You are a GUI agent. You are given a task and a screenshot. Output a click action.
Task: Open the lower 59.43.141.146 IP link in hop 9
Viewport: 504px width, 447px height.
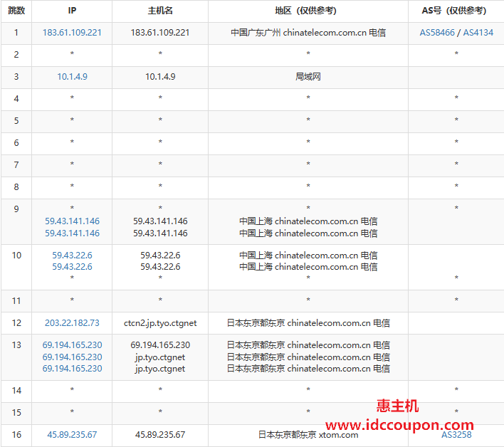(72, 233)
